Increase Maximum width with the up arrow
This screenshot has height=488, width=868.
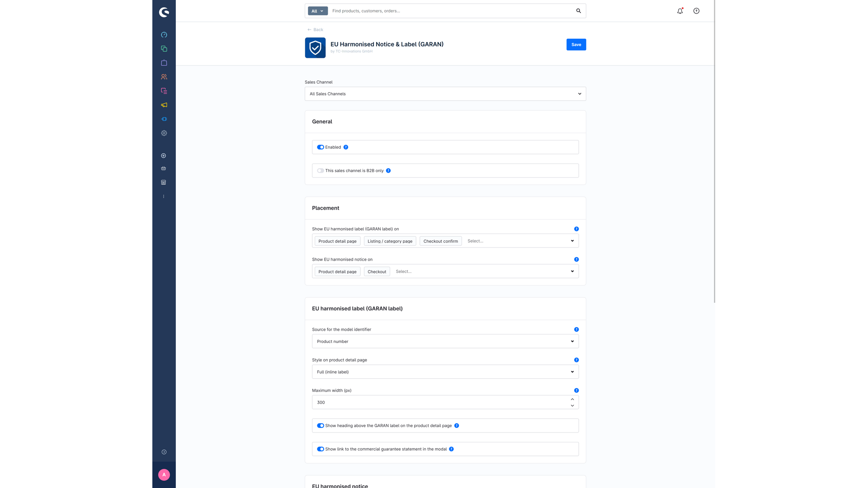click(x=572, y=399)
